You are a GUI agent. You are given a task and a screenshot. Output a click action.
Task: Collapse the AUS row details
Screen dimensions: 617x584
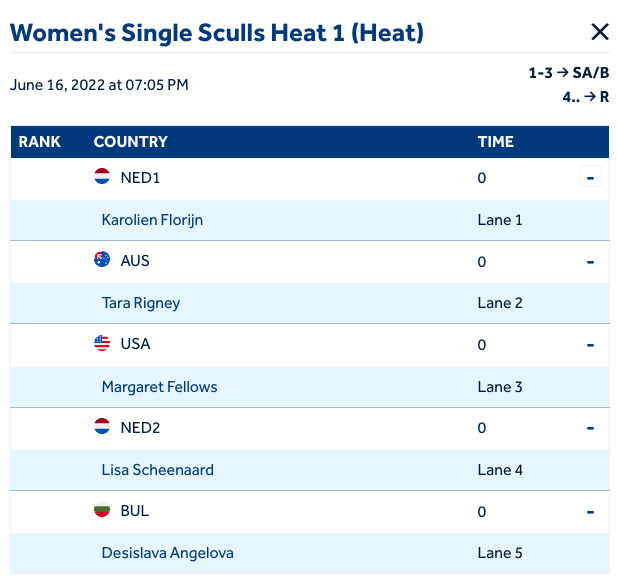tap(590, 262)
